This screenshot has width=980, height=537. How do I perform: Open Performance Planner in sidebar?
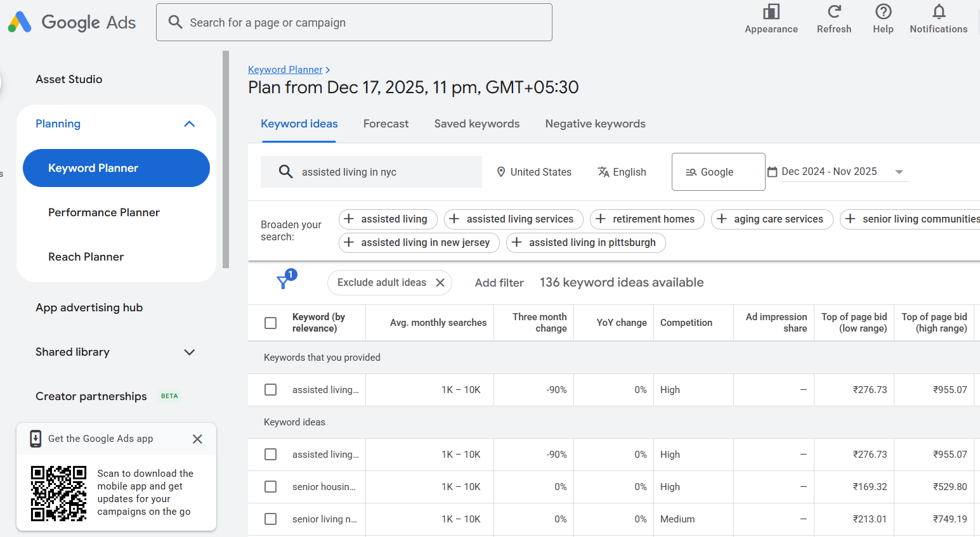click(x=104, y=212)
